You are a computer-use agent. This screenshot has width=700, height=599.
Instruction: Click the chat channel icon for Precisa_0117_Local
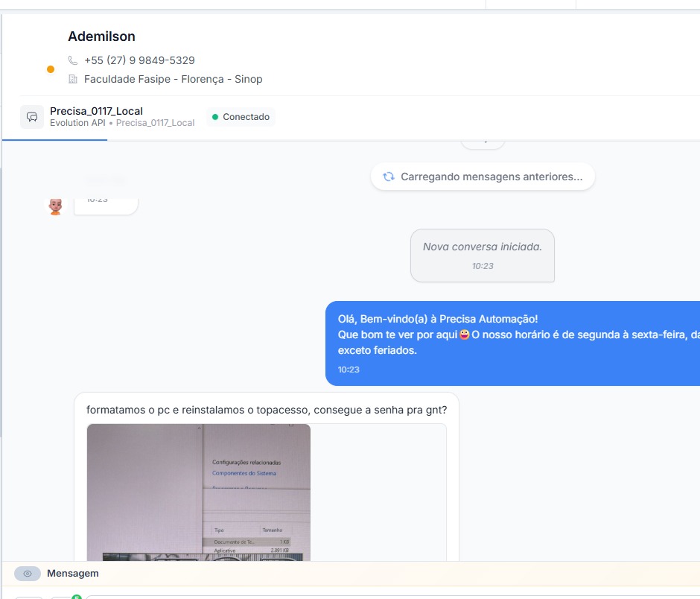coord(32,117)
